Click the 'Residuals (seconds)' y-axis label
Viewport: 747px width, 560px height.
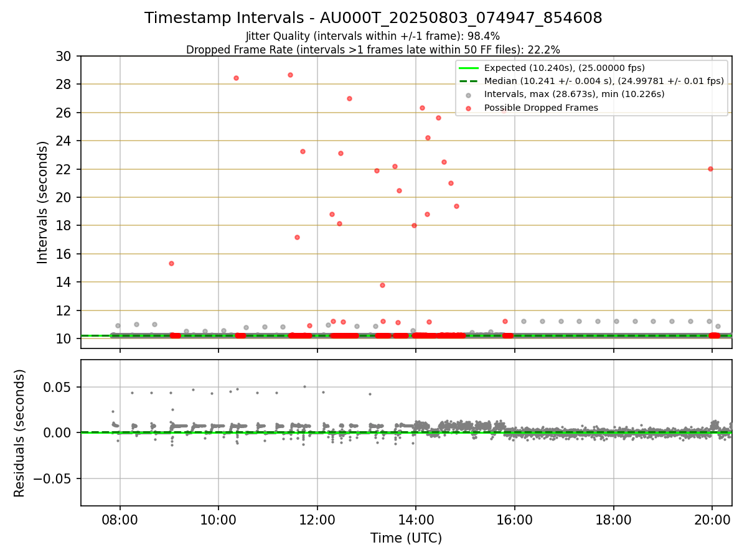coord(20,433)
